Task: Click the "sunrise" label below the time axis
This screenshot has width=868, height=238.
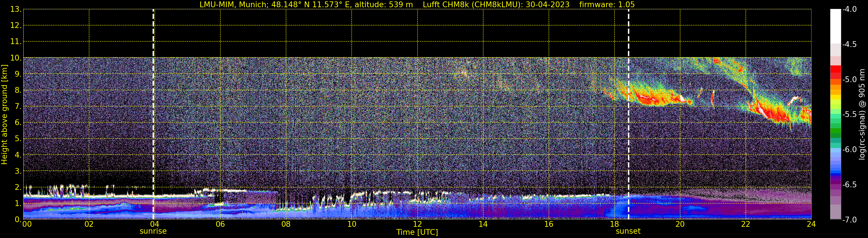Action: pyautogui.click(x=153, y=231)
